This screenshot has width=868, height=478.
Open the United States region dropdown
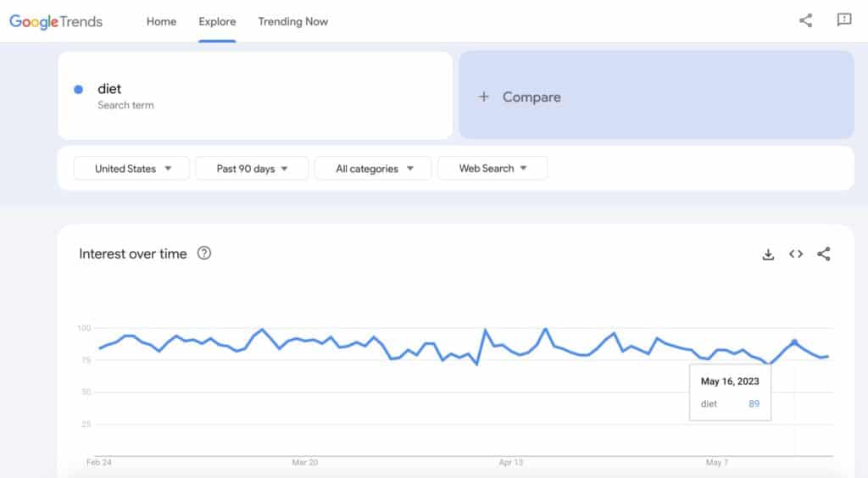(131, 168)
